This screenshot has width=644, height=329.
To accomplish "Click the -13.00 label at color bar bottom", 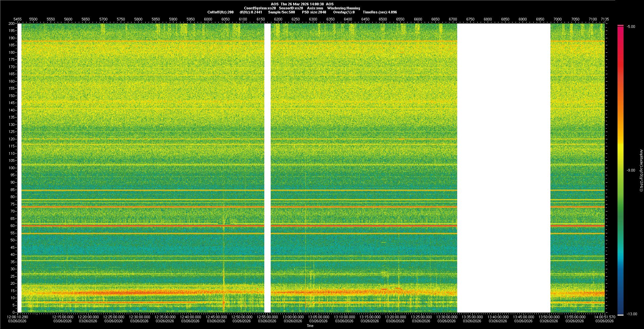I will [631, 314].
